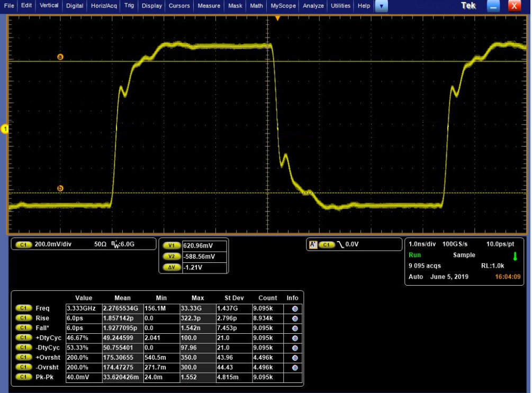Click the C1 badge beside 200.0mV/div
Image resolution: width=532 pixels, height=393 pixels.
(x=23, y=245)
